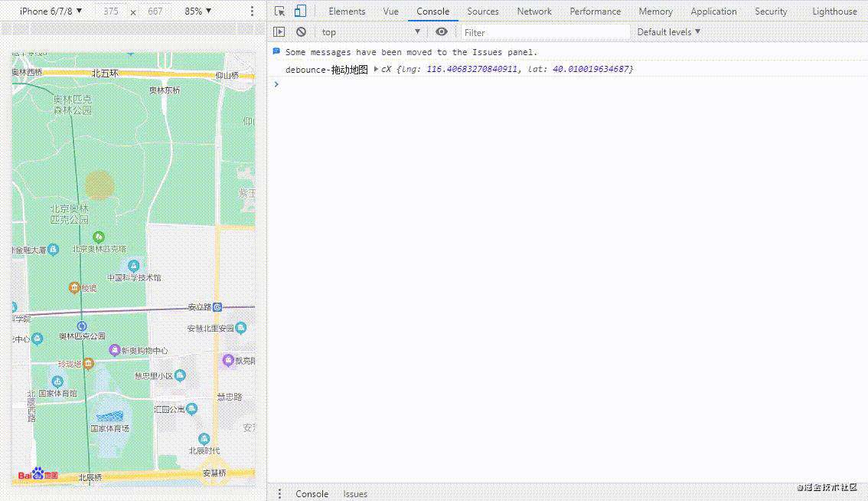Image resolution: width=868 pixels, height=501 pixels.
Task: Open the Lighthouse tab
Action: [x=834, y=11]
